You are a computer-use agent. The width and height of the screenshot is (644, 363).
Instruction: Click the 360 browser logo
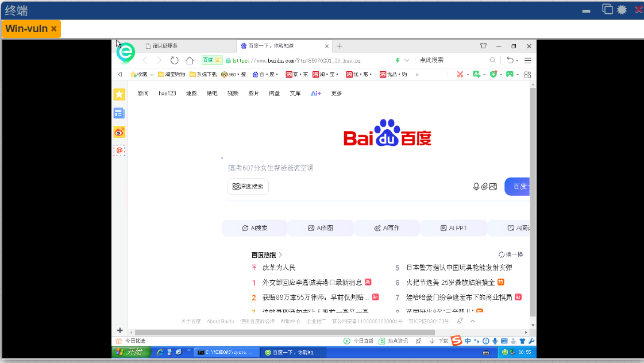(126, 53)
